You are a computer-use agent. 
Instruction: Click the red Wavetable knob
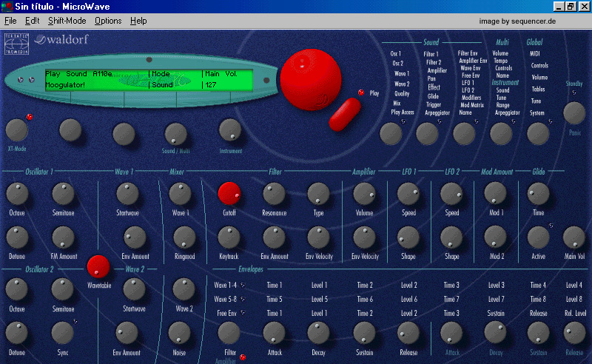pyautogui.click(x=98, y=266)
